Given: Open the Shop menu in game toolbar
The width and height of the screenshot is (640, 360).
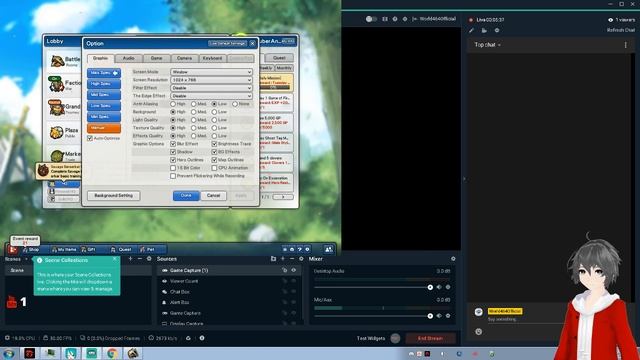Looking at the screenshot, I should 31,249.
